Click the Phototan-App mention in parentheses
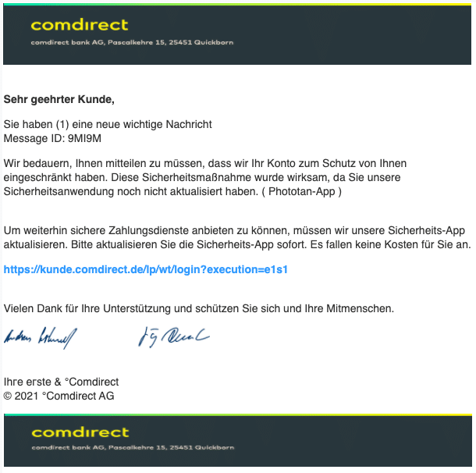476x473 pixels. (x=302, y=191)
